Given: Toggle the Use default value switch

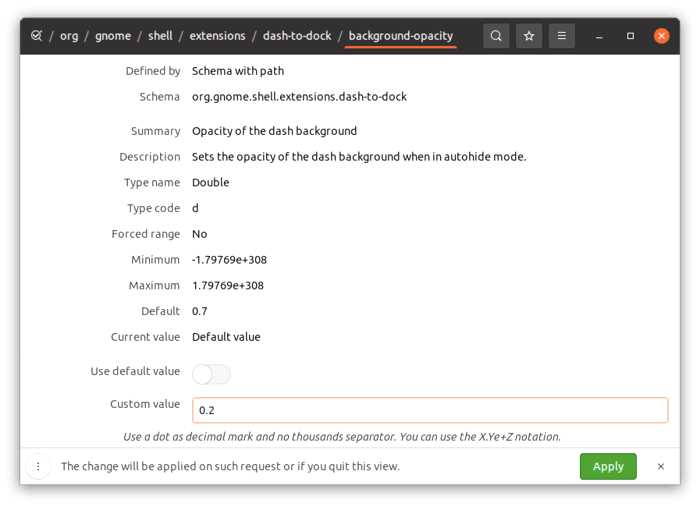Looking at the screenshot, I should 211,374.
